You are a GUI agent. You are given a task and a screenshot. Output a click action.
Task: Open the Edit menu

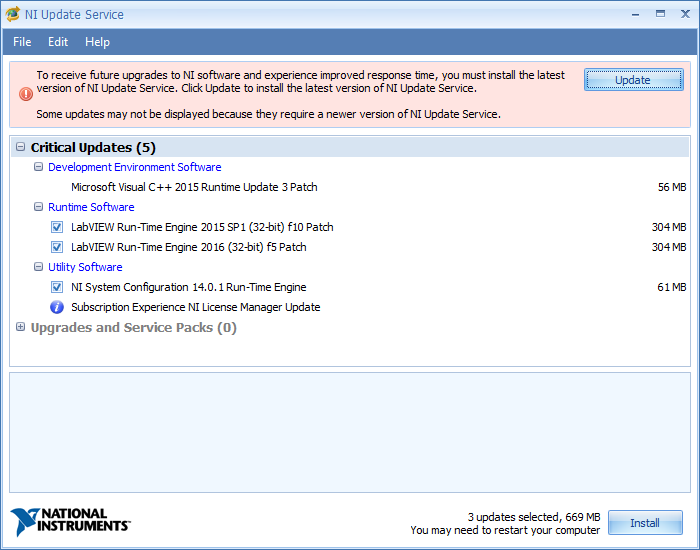(58, 42)
